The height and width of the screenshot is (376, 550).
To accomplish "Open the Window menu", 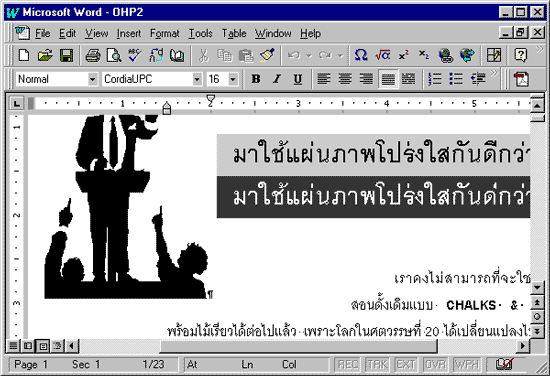I will [273, 33].
